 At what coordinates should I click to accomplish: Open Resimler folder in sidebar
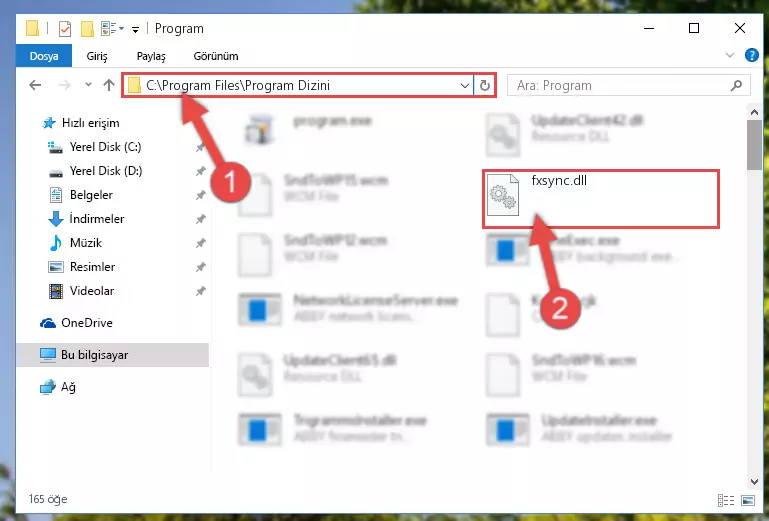coord(92,267)
